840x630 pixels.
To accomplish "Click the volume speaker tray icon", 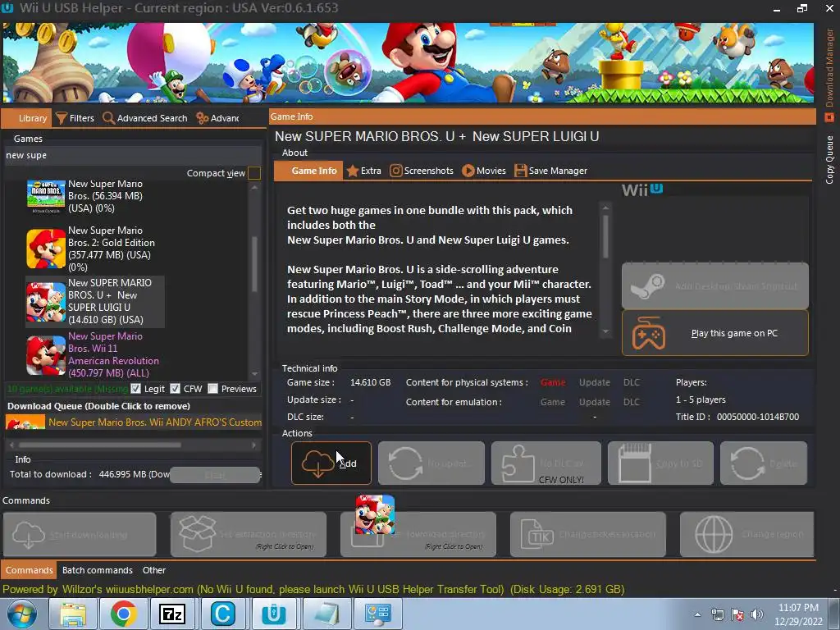I will click(756, 614).
